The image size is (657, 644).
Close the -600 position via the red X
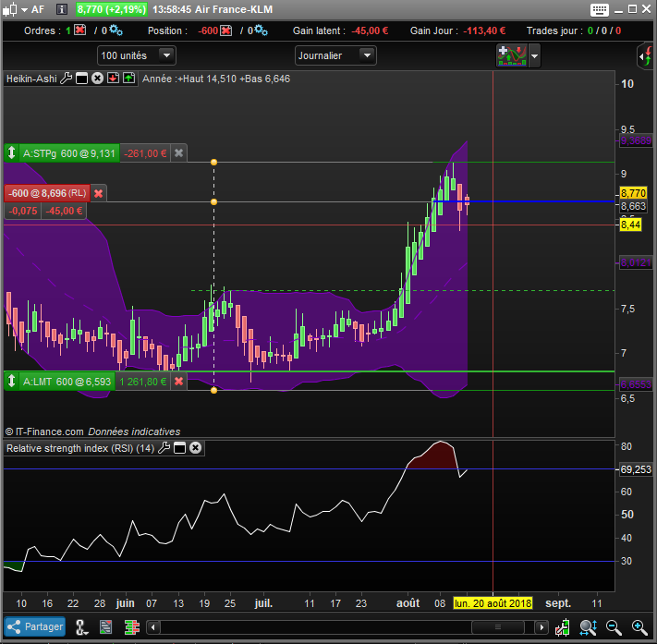click(x=226, y=30)
